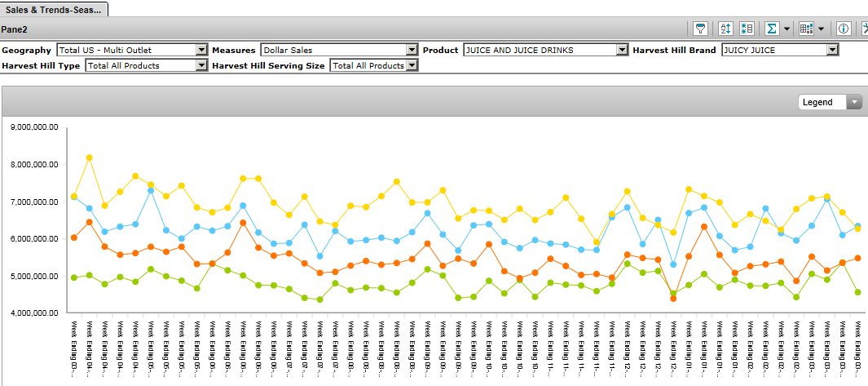This screenshot has width=868, height=386.
Task: Click the first blue data point
Action: coord(74,197)
